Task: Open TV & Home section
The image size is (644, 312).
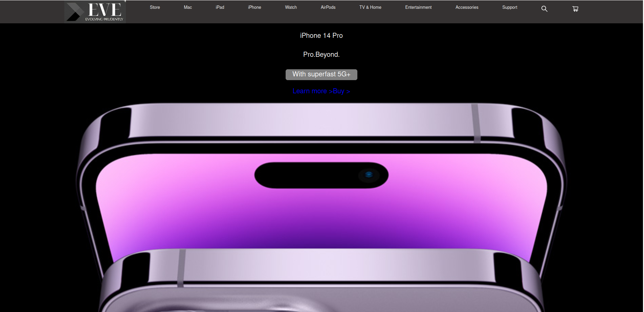Action: (370, 7)
